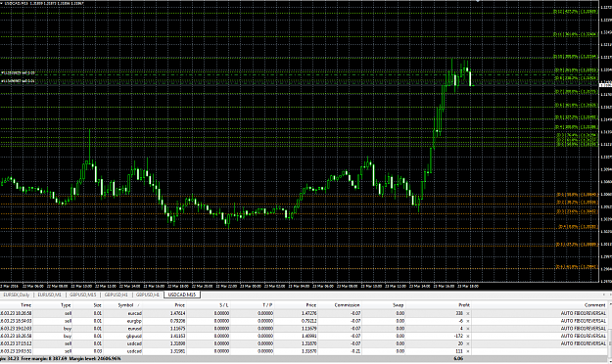Sort trades by the Type column
Image resolution: width=612 pixels, height=364 pixels.
pyautogui.click(x=66, y=305)
